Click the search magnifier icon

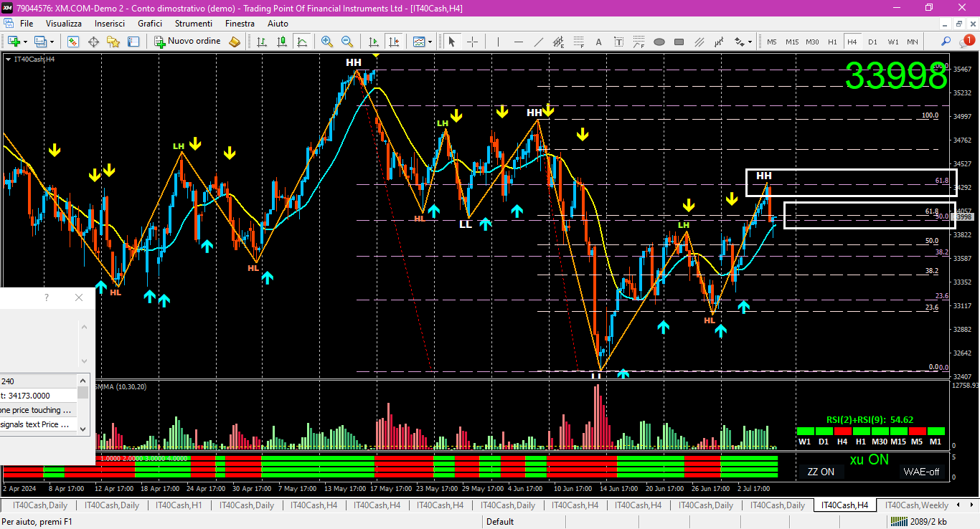coord(946,42)
